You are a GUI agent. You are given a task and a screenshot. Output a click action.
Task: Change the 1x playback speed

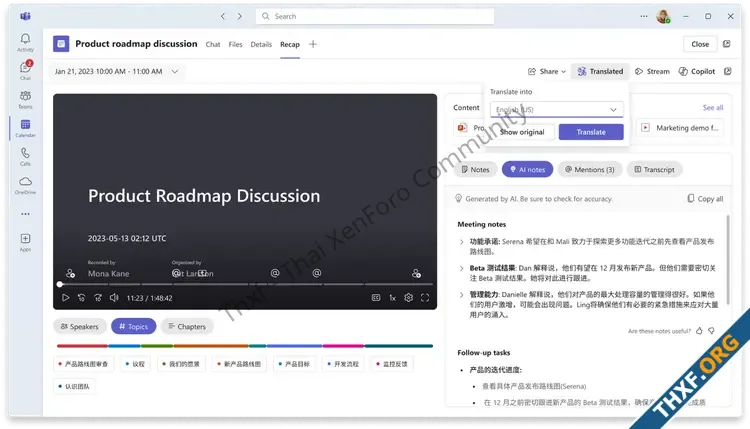(392, 297)
